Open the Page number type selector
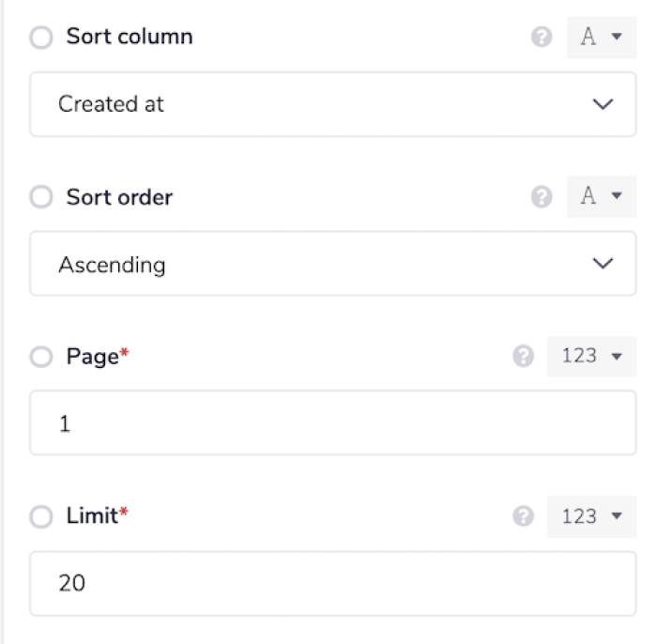Image resolution: width=657 pixels, height=644 pixels. (x=591, y=357)
